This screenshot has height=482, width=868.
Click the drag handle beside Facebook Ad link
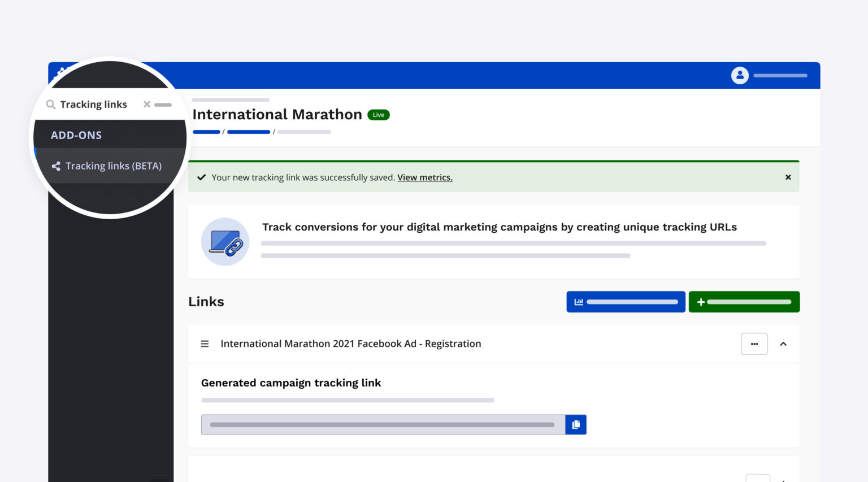point(205,344)
